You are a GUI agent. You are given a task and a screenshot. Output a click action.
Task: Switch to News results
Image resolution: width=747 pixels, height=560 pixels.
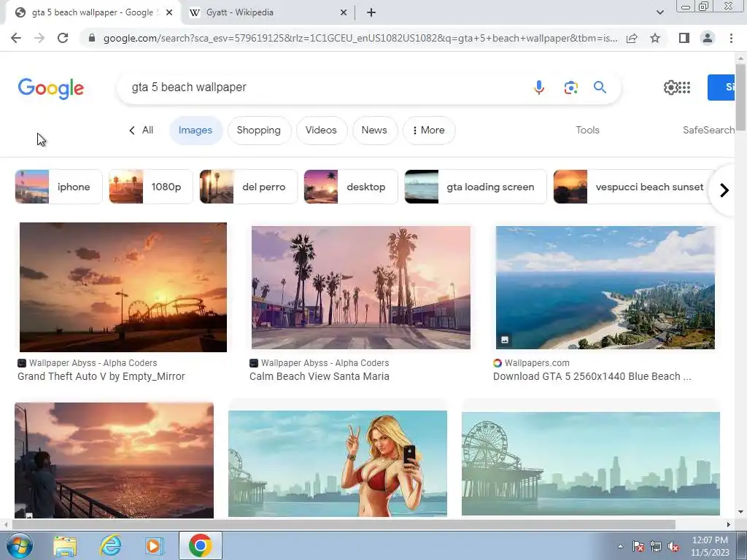click(374, 131)
